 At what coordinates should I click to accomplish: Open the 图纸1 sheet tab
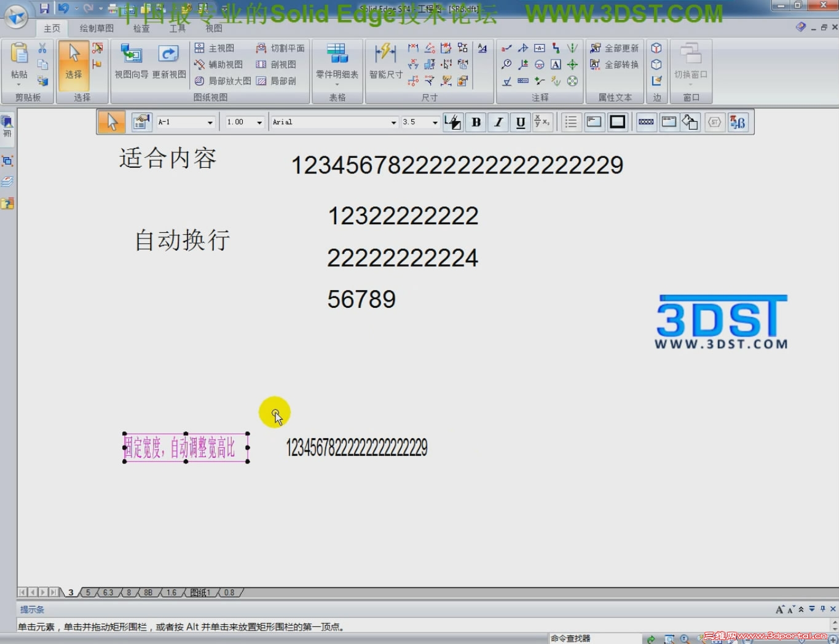point(200,592)
